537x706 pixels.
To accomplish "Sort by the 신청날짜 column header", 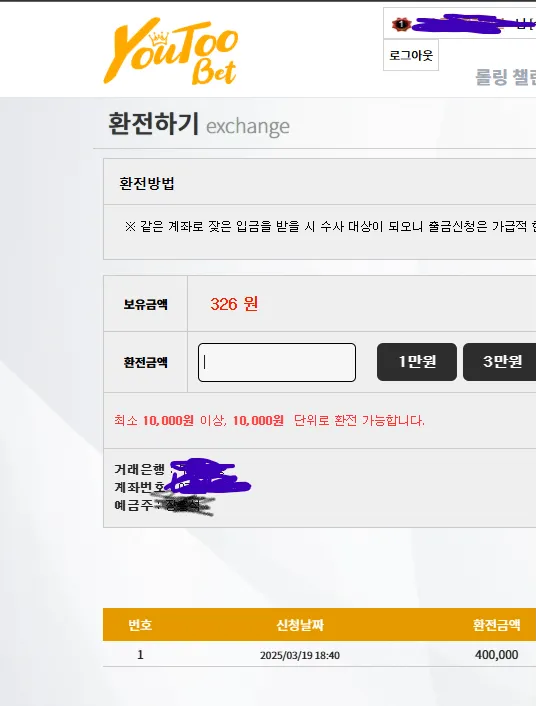I will (300, 625).
